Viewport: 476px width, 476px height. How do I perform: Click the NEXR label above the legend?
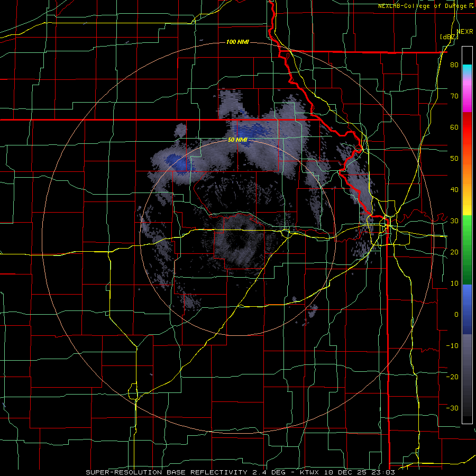464,32
